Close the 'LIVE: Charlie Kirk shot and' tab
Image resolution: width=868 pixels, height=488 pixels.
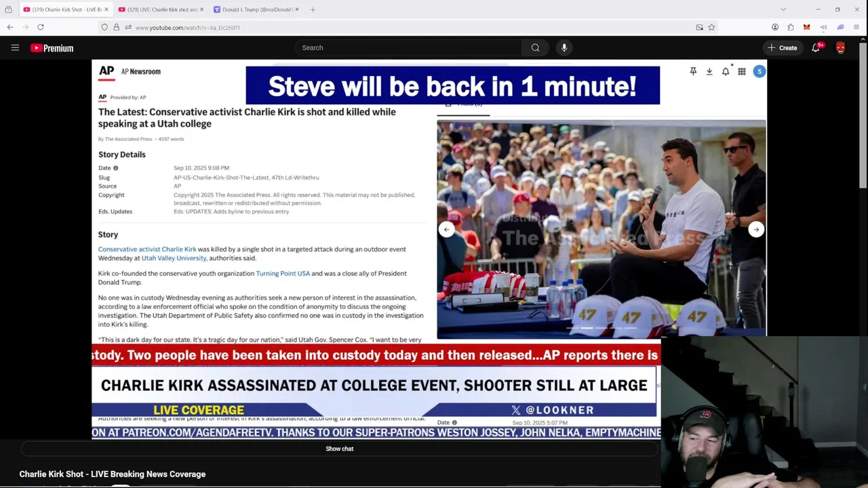(201, 9)
